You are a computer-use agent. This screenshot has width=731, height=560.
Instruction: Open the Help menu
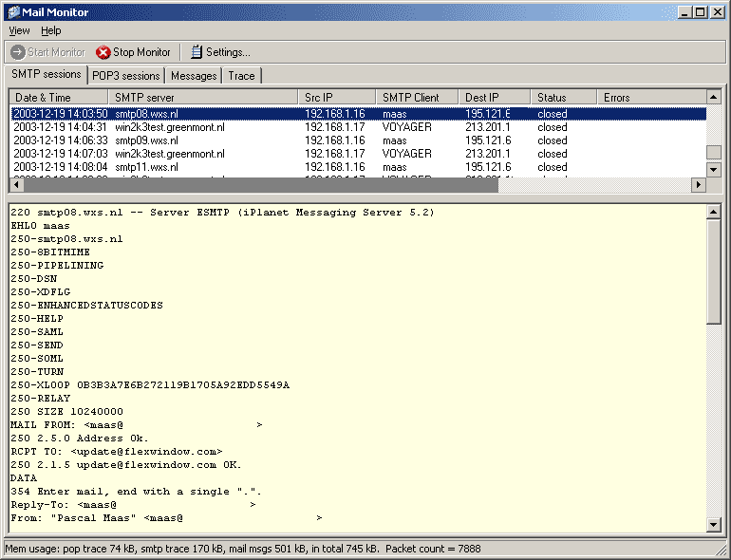(x=51, y=30)
